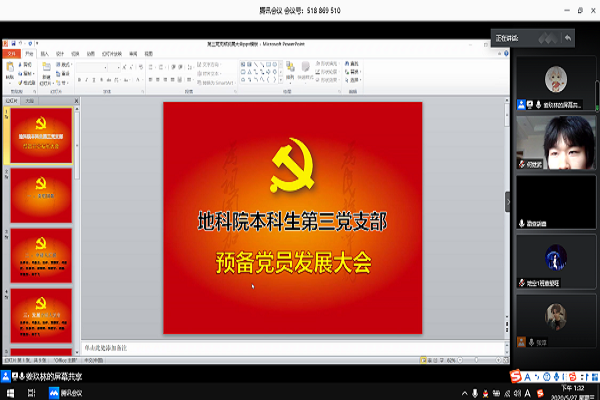Toggle Bold text formatting
The image size is (600, 400).
coord(79,79)
